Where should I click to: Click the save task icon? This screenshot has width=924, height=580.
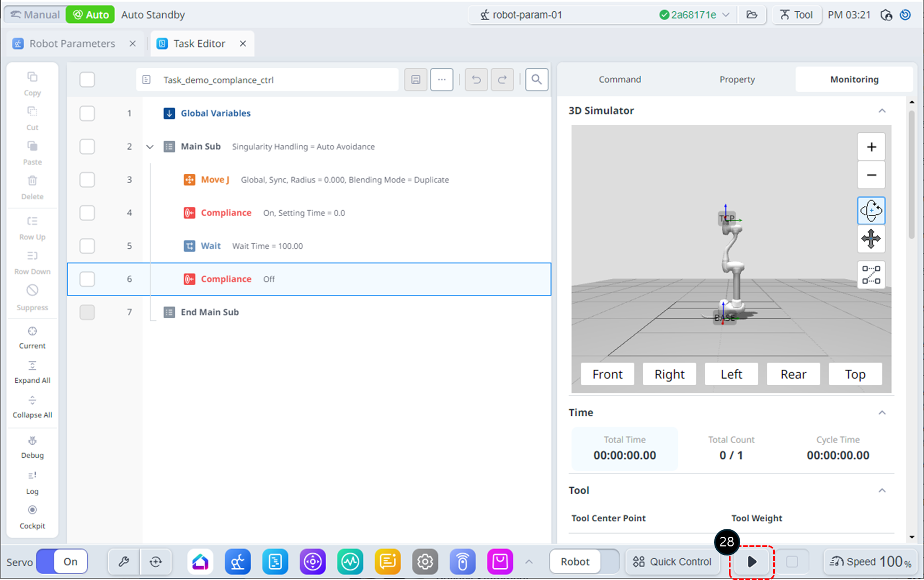pyautogui.click(x=416, y=80)
